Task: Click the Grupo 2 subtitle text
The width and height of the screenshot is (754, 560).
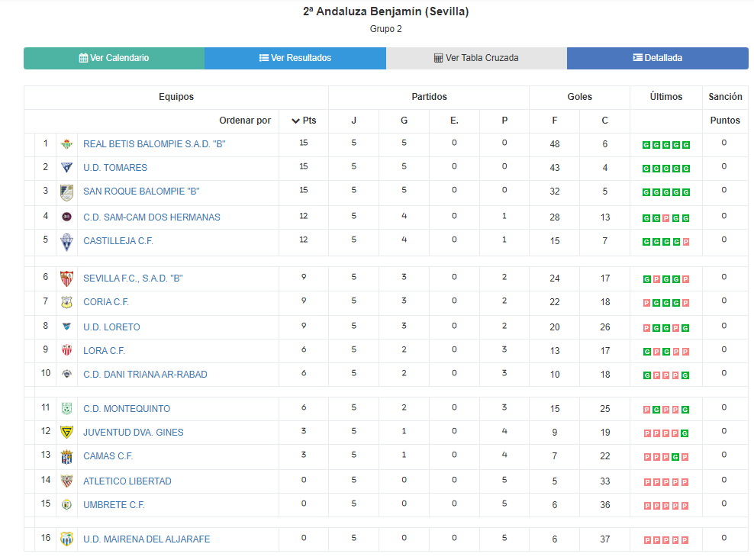Action: tap(385, 29)
